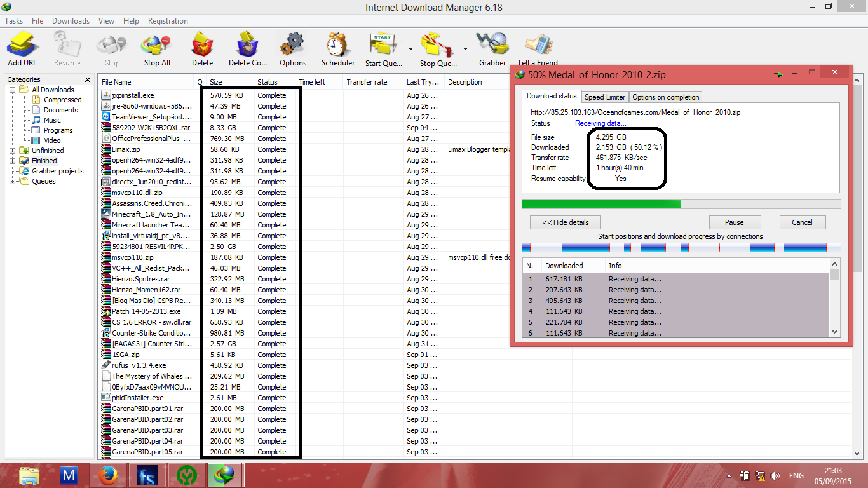Open the Help menu

pyautogui.click(x=131, y=21)
